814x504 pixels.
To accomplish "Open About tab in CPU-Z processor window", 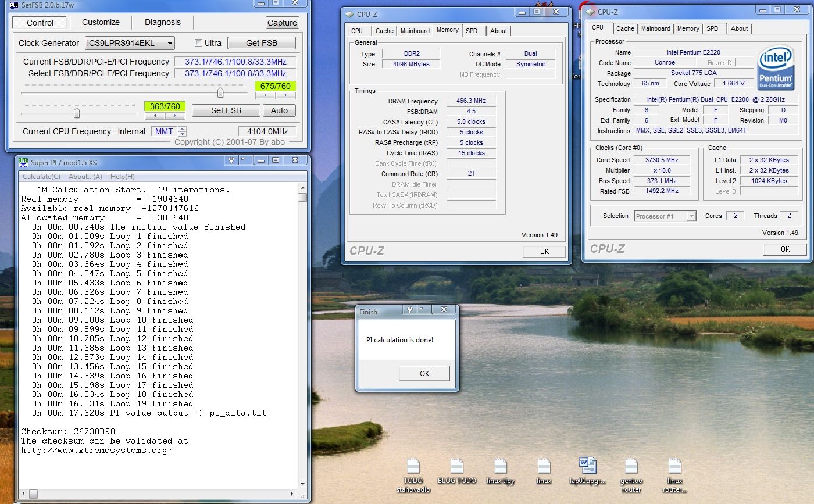I will [739, 28].
